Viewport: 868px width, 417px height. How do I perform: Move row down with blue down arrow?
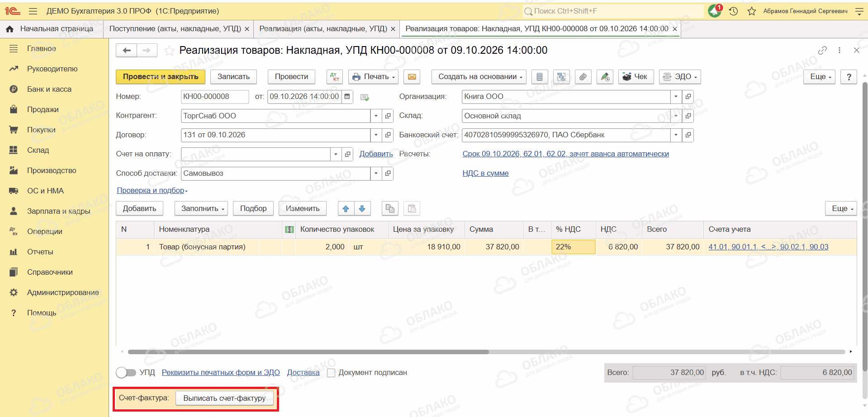[x=362, y=209]
